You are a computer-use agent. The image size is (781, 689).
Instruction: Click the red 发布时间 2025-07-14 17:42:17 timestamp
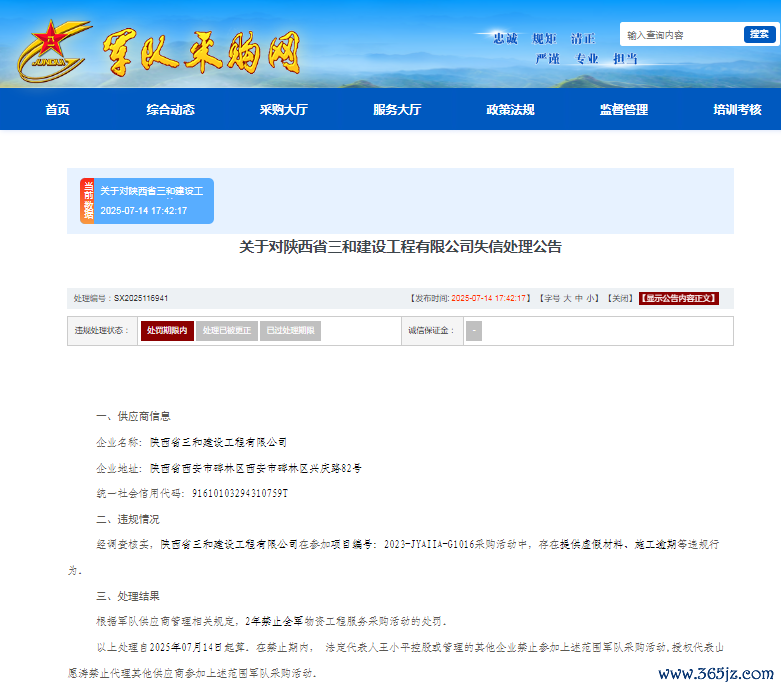(x=489, y=298)
